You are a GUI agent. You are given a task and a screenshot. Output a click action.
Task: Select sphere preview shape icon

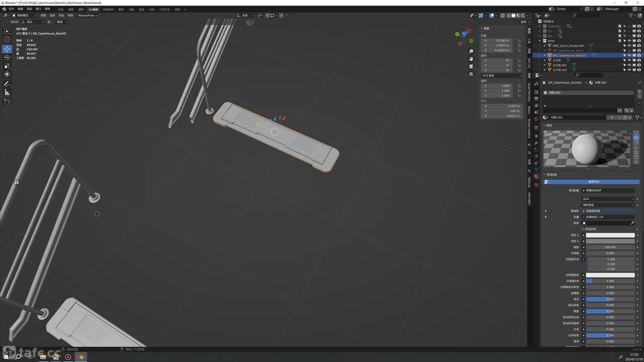coord(636,138)
